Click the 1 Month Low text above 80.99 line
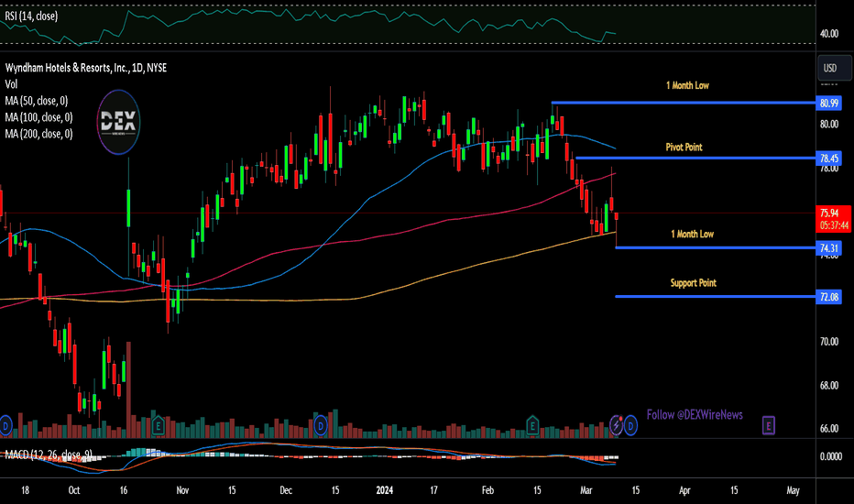 pyautogui.click(x=687, y=85)
